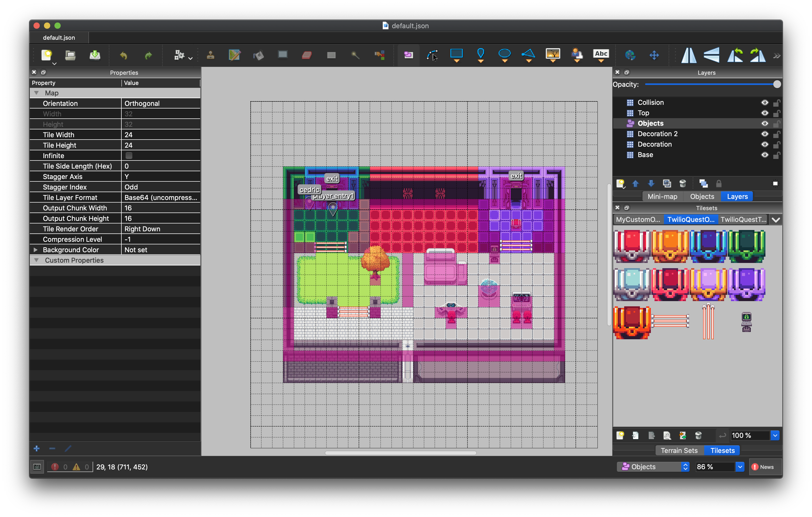Switch to the Terrain Sets tab

pos(679,451)
